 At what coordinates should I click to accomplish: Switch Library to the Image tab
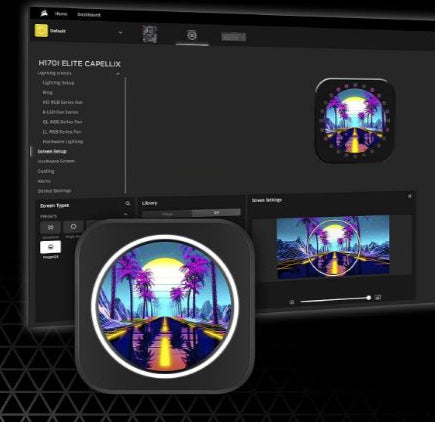(167, 214)
